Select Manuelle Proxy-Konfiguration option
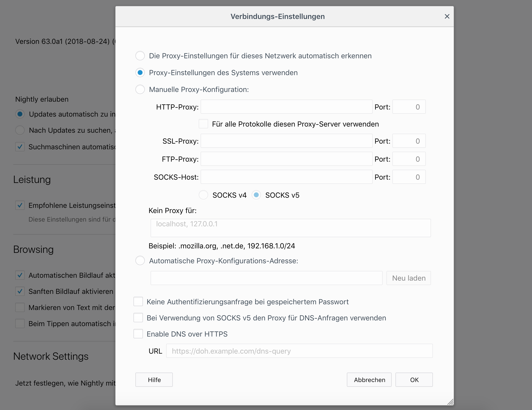The height and width of the screenshot is (410, 532). [140, 89]
